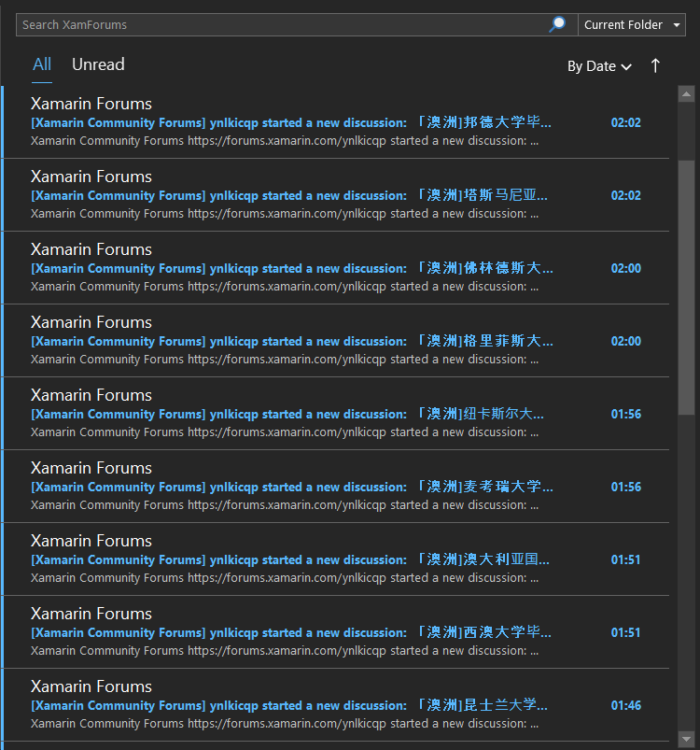Open the email subject 麦考瑞大学

pyautogui.click(x=292, y=487)
